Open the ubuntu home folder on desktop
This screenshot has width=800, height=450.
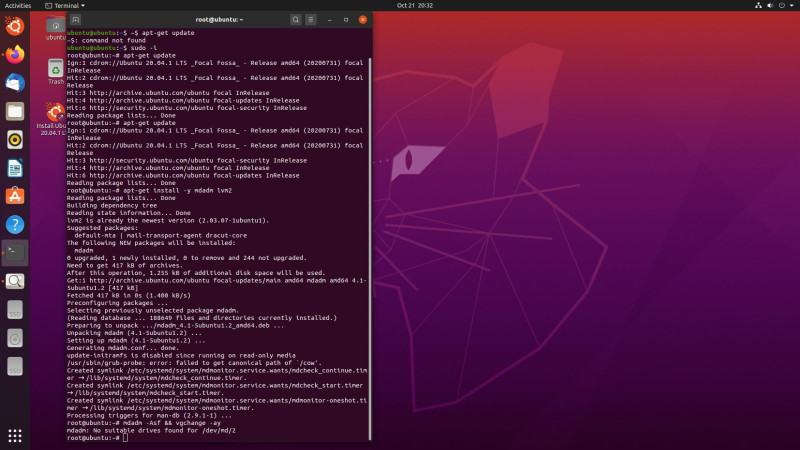(x=55, y=28)
